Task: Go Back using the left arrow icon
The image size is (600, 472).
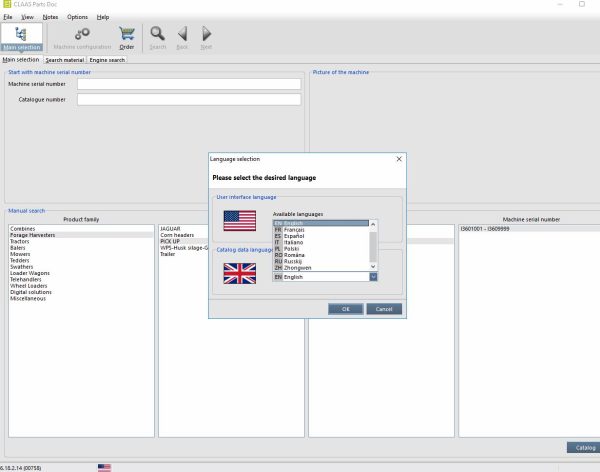Action: pos(183,38)
